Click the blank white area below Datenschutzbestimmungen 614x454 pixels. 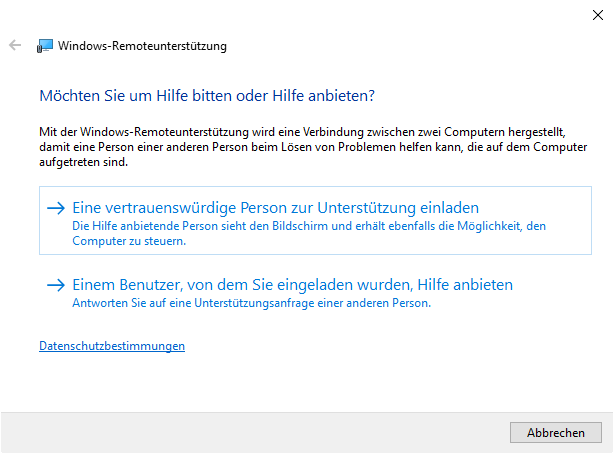[x=300, y=385]
